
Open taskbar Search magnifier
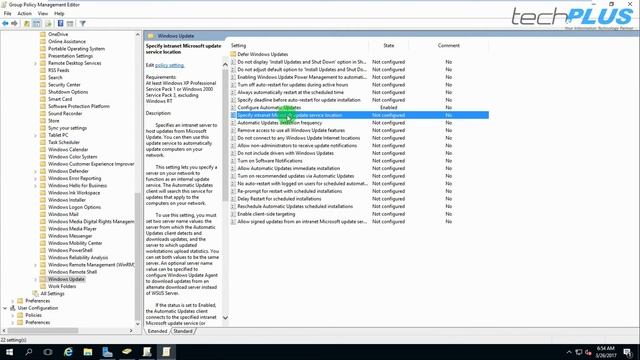(29, 352)
